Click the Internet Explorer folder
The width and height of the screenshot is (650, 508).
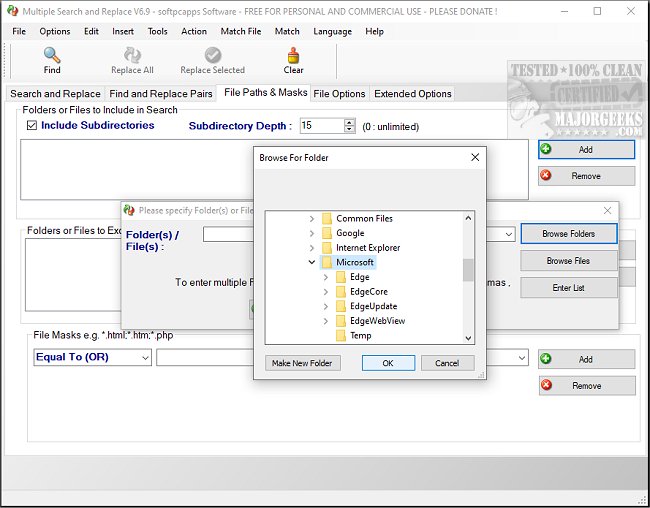point(367,248)
